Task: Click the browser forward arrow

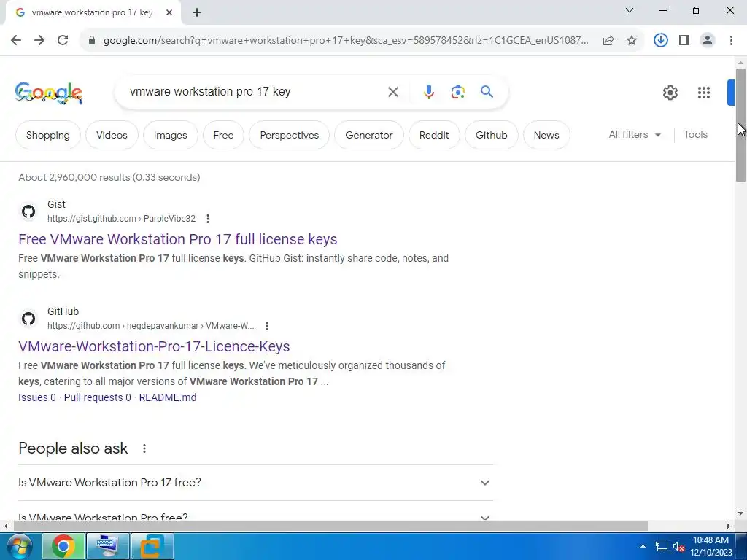Action: [x=39, y=40]
